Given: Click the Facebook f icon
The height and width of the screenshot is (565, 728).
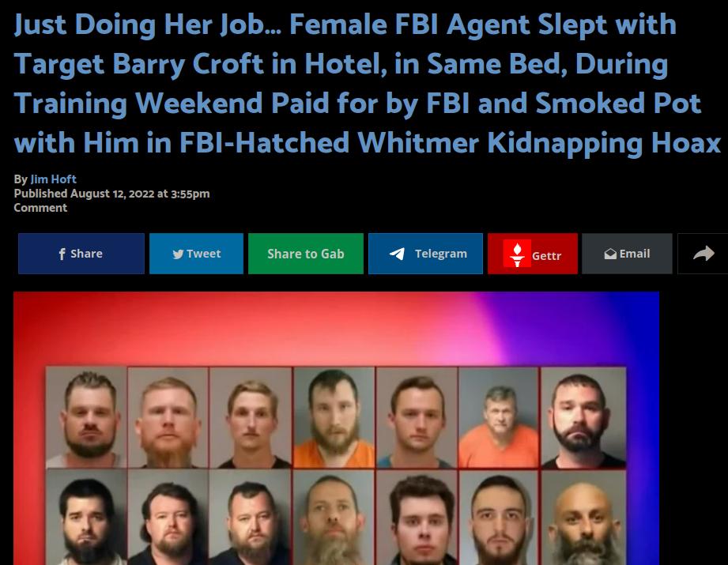Looking at the screenshot, I should click(62, 254).
